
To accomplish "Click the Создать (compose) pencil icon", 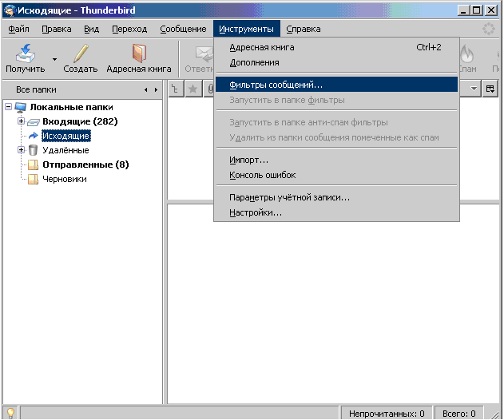I will tap(80, 53).
